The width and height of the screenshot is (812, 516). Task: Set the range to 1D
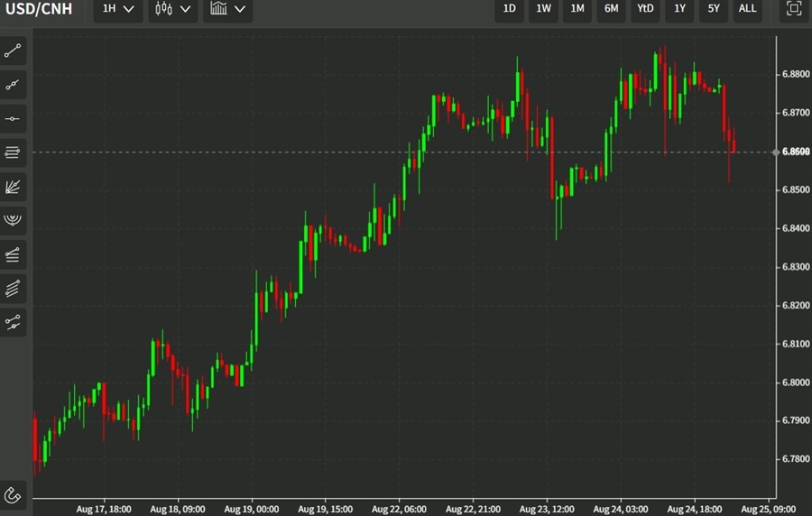point(510,9)
